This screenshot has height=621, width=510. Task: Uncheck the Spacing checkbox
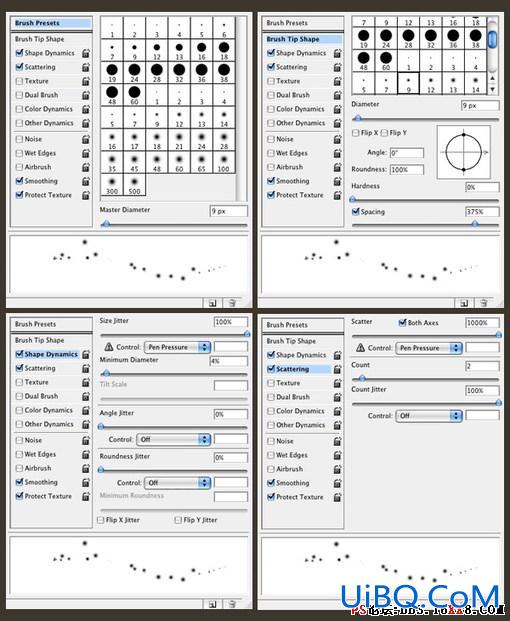pyautogui.click(x=356, y=212)
